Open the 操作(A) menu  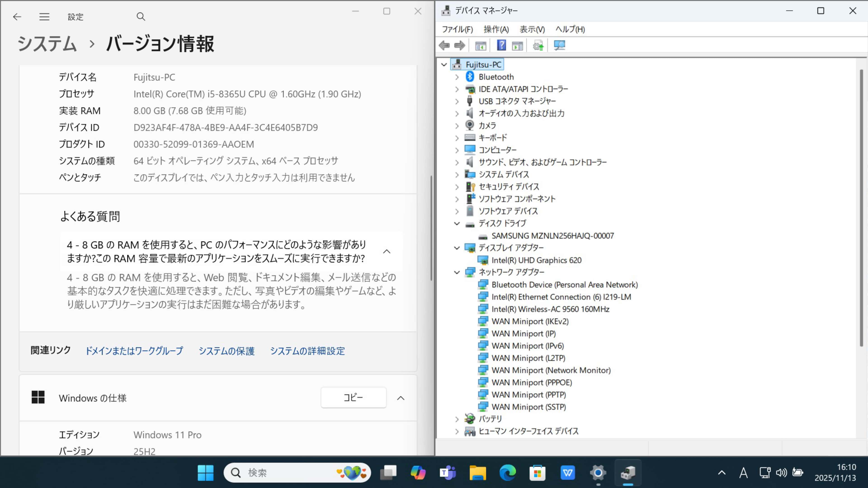496,29
